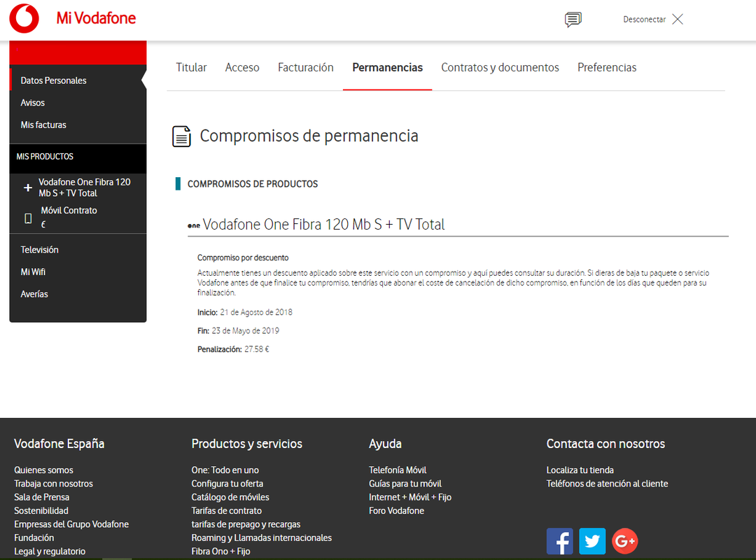Select Móvil Contrato product in sidebar

coord(69,210)
